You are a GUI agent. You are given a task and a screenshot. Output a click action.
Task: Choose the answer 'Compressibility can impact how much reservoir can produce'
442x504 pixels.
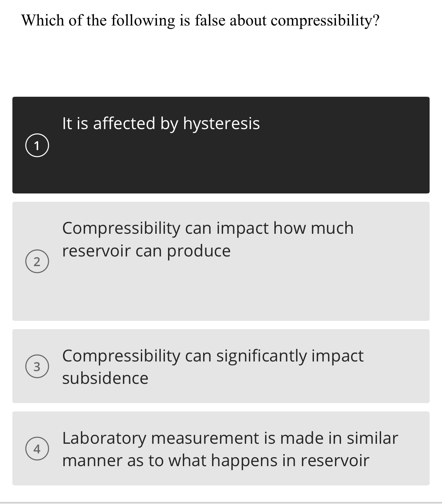(220, 262)
